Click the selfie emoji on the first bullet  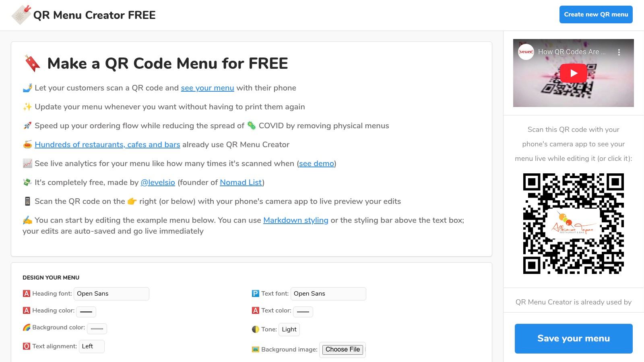(27, 88)
